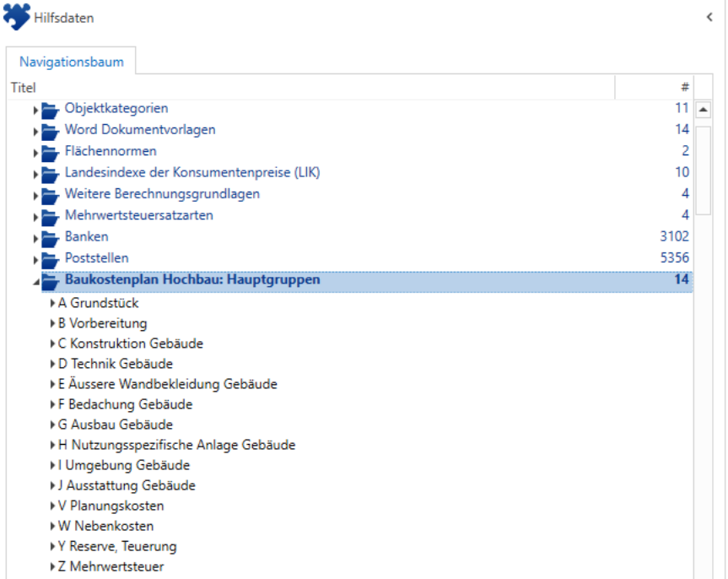Screen dimensions: 728x579
Task: Select the W Nebenkosten item
Action: (105, 526)
